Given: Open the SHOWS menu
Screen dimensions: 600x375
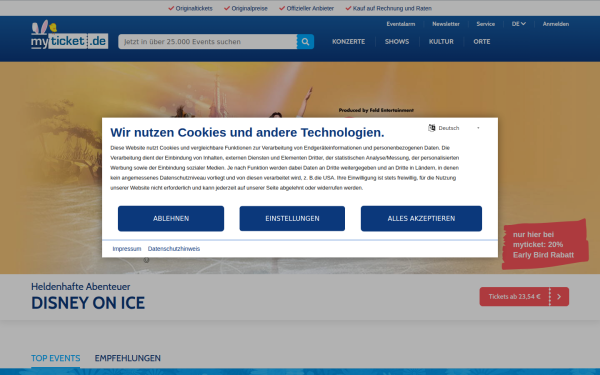Looking at the screenshot, I should 397,42.
